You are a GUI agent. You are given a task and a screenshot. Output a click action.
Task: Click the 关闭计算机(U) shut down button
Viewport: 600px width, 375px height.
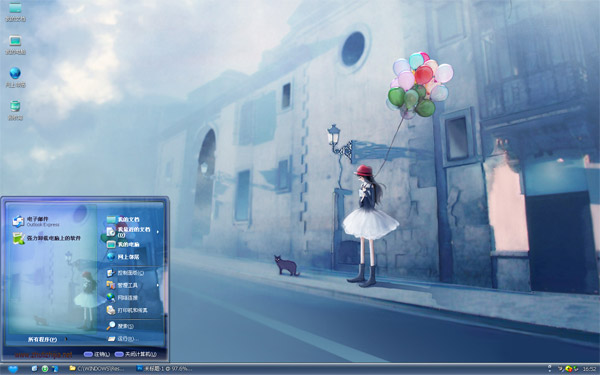click(x=135, y=354)
